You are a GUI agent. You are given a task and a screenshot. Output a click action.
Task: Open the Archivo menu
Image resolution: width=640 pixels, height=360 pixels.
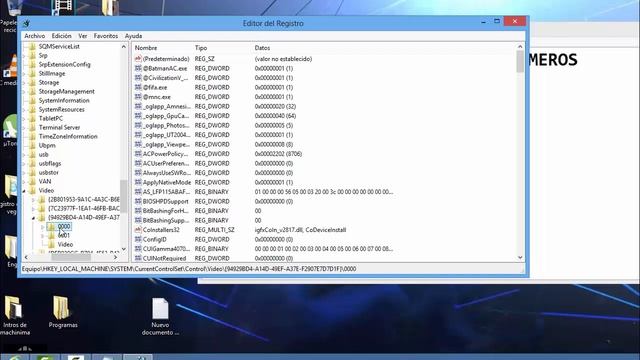(35, 36)
